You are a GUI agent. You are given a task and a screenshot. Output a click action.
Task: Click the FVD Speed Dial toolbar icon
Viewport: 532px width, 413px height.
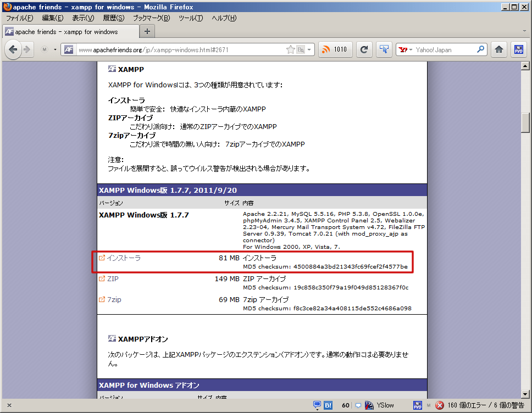[x=518, y=49]
